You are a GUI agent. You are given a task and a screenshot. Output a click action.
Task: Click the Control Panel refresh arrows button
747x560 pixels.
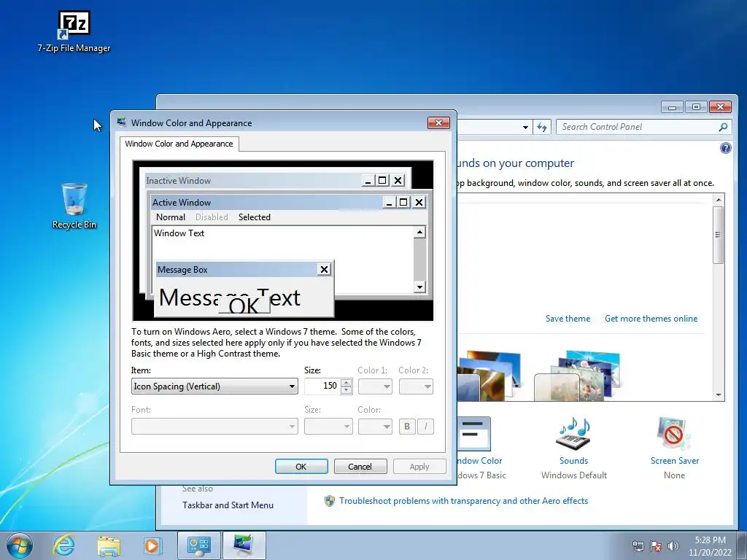coord(542,127)
